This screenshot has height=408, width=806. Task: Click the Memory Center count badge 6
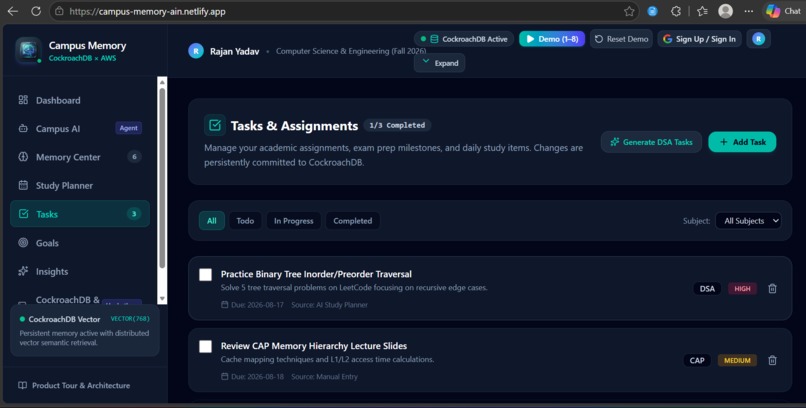pos(134,157)
